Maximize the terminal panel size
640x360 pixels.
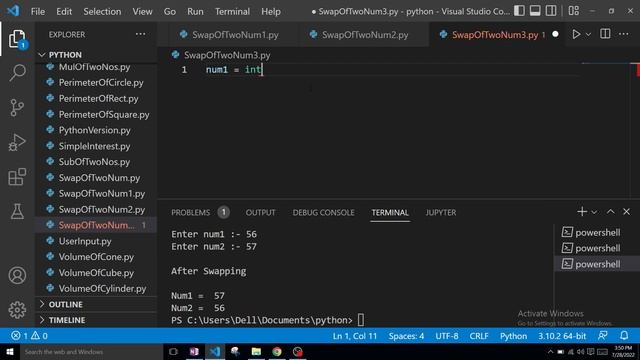coord(610,211)
